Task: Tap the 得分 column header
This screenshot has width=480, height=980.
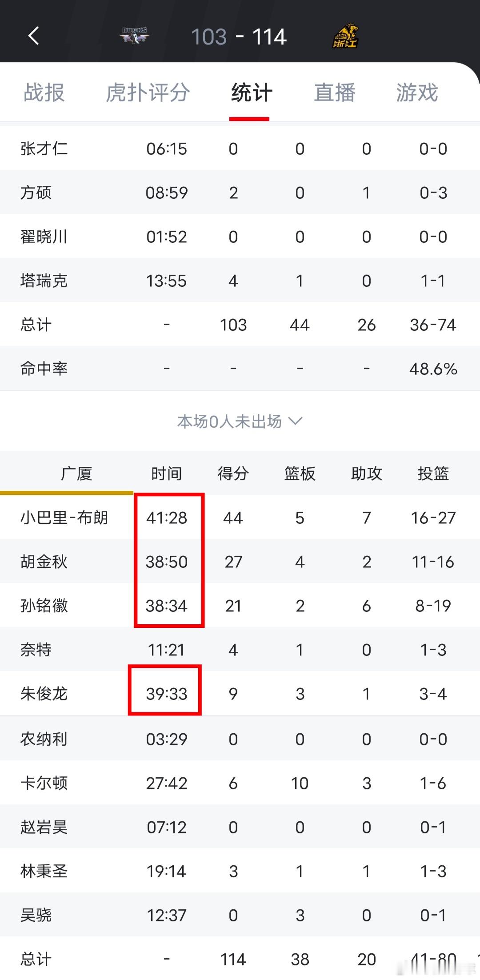Action: click(233, 473)
